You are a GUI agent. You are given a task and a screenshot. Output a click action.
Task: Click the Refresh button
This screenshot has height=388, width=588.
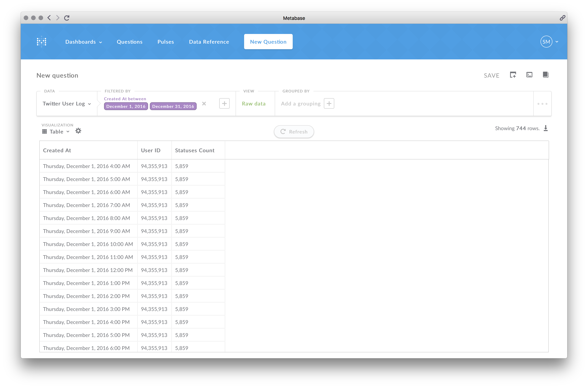(294, 132)
